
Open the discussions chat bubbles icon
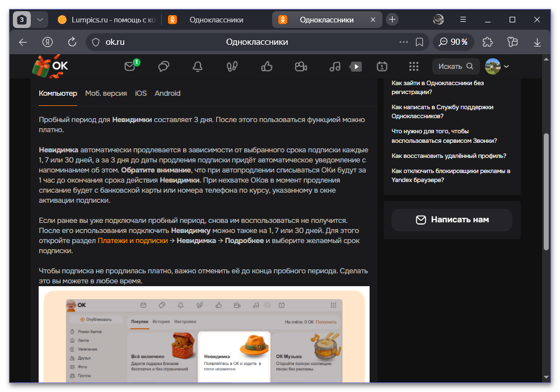pyautogui.click(x=164, y=67)
